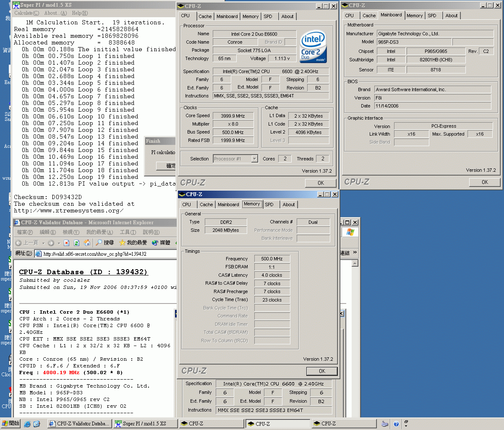This screenshot has height=430, width=504.
Task: Click Southbridge 82801HB (ICH8) field
Action: pyautogui.click(x=436, y=60)
